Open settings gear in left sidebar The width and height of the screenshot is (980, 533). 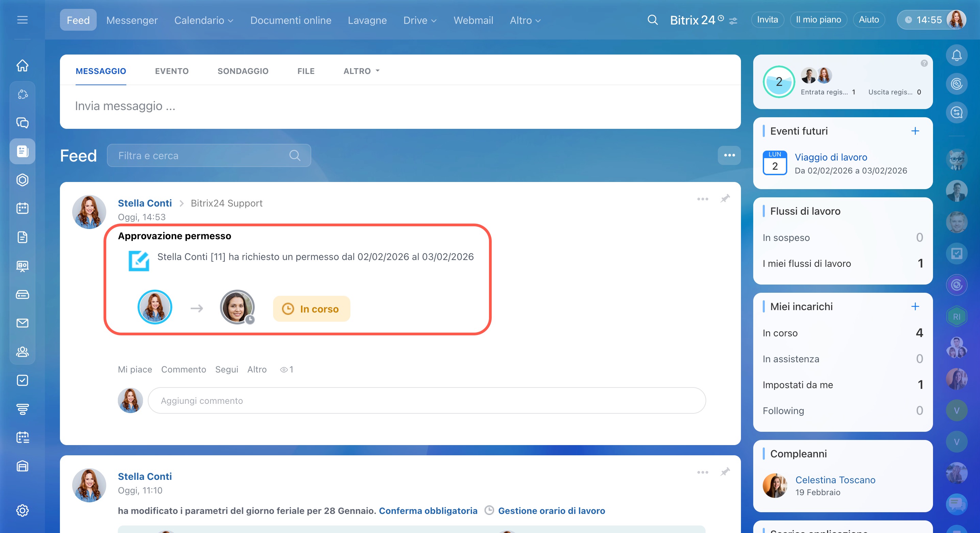tap(22, 510)
